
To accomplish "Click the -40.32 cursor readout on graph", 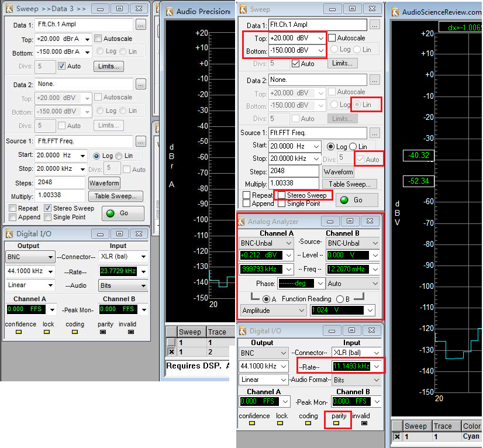I will [x=418, y=156].
